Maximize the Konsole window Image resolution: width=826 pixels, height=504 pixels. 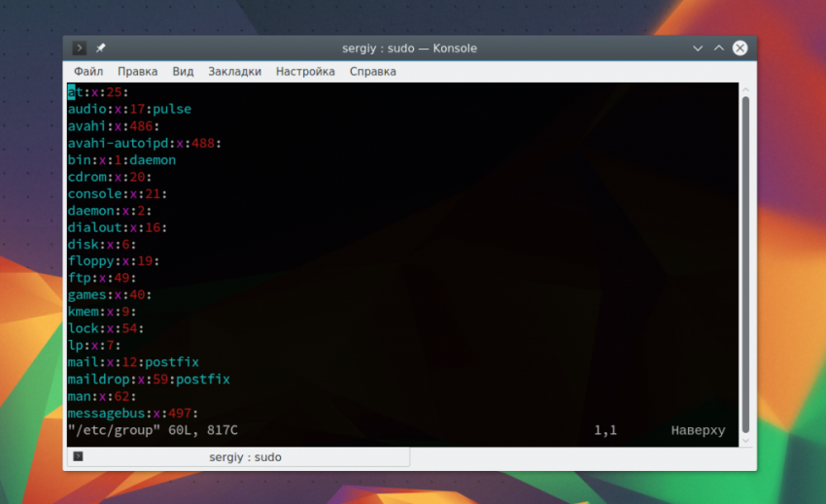pyautogui.click(x=719, y=49)
